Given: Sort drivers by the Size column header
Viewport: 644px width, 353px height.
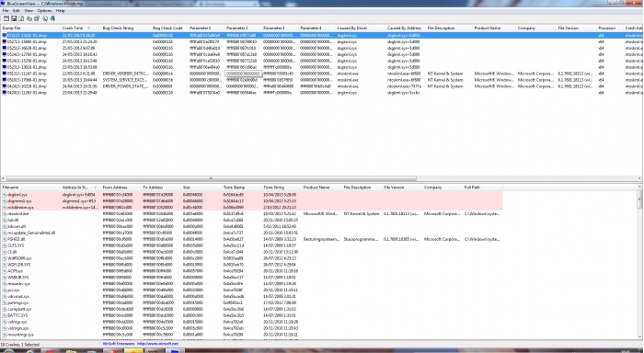Looking at the screenshot, I should [201, 188].
